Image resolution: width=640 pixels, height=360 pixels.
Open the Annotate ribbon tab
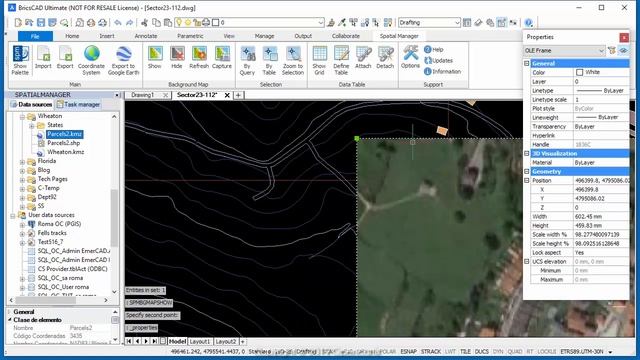(x=146, y=36)
